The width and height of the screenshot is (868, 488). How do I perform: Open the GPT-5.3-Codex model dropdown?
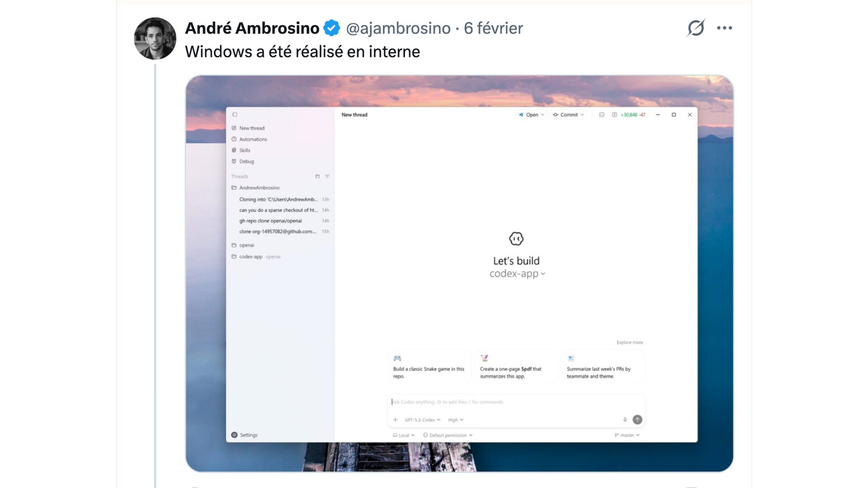coord(422,420)
